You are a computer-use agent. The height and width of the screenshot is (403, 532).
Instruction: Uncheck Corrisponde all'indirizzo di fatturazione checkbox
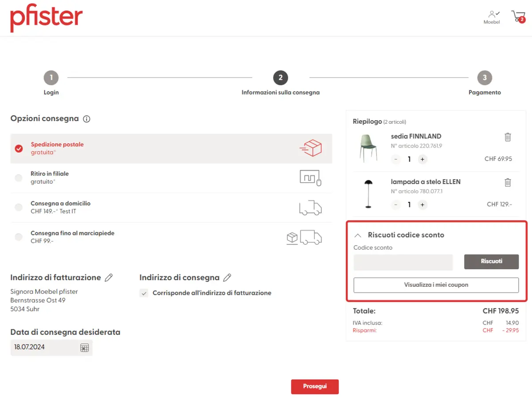pyautogui.click(x=144, y=293)
